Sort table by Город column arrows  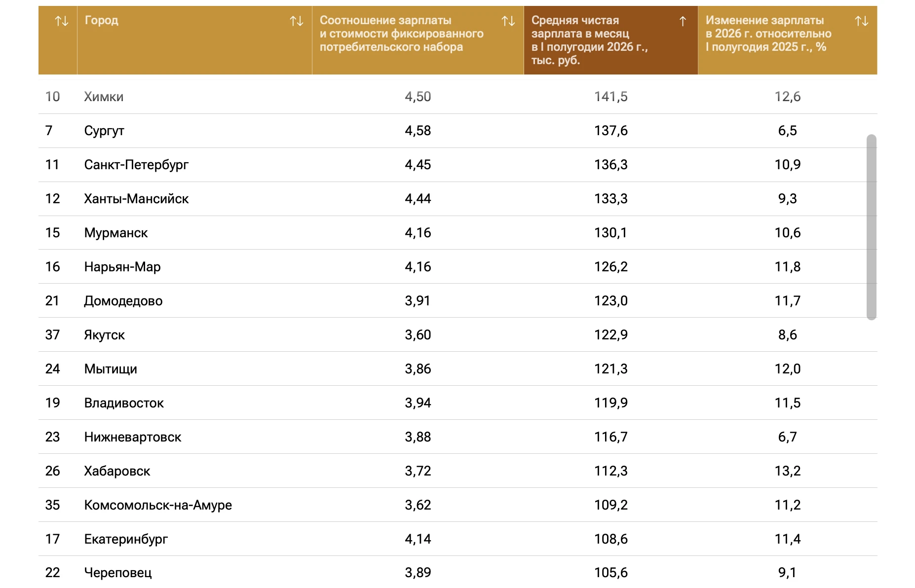pos(297,21)
